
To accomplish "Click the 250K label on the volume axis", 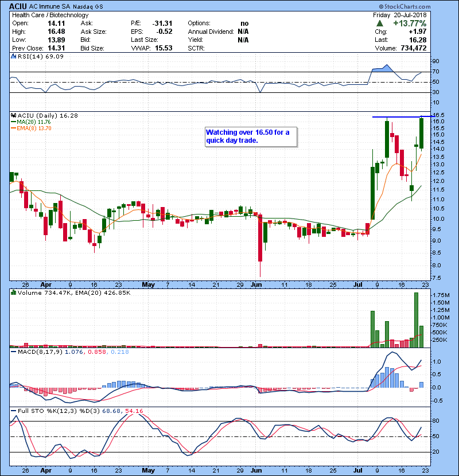I will (440, 340).
